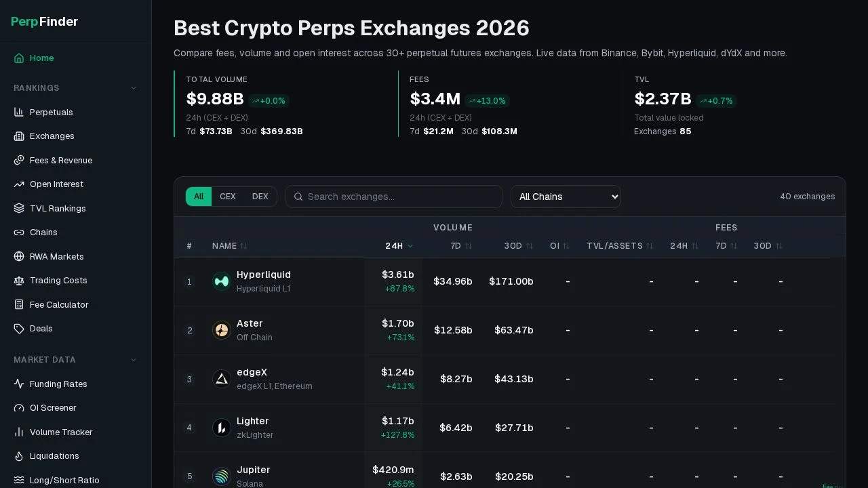The width and height of the screenshot is (868, 488).
Task: Click the Open Interest trend icon
Action: pos(20,184)
